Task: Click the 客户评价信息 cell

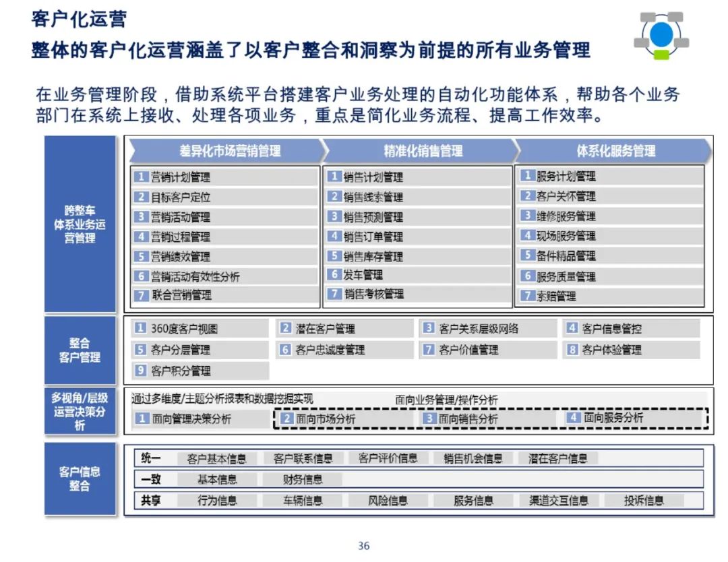Action: point(388,458)
